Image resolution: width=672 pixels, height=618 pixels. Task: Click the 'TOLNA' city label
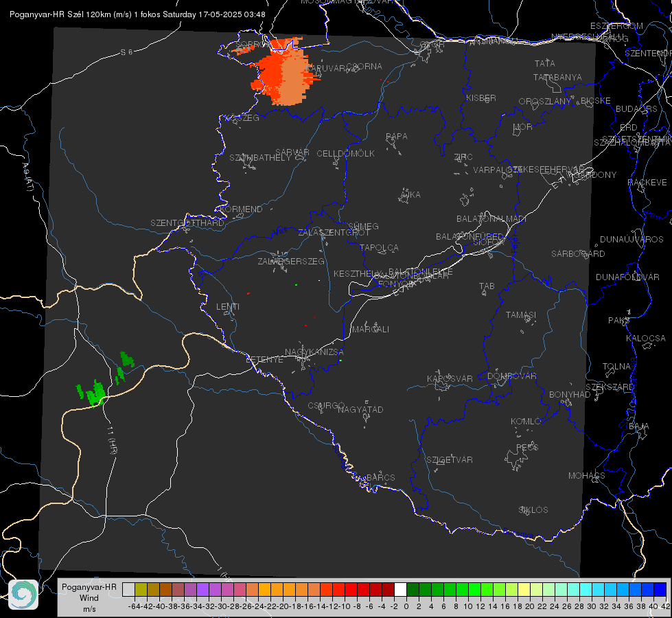[x=616, y=367]
